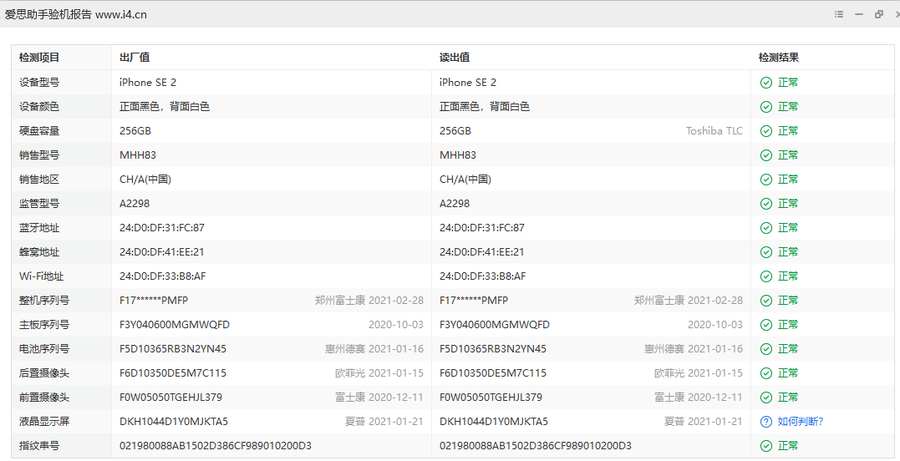Click read value MHH83
The image size is (900, 461).
[457, 155]
